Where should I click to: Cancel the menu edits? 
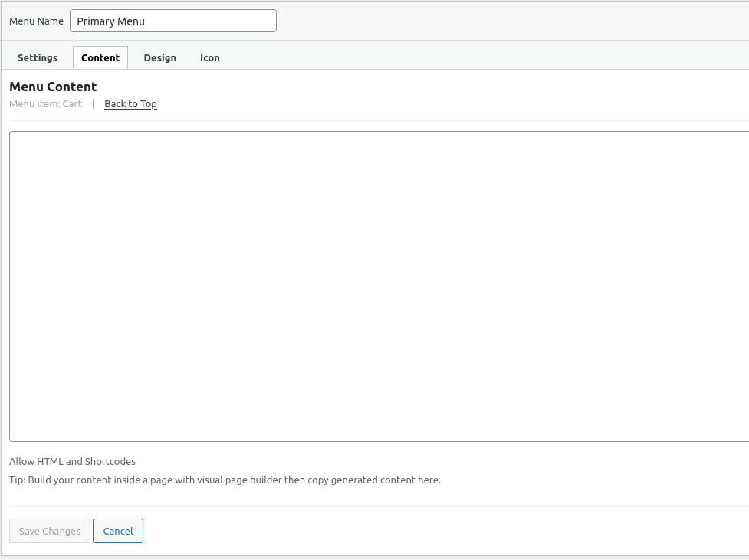click(118, 531)
